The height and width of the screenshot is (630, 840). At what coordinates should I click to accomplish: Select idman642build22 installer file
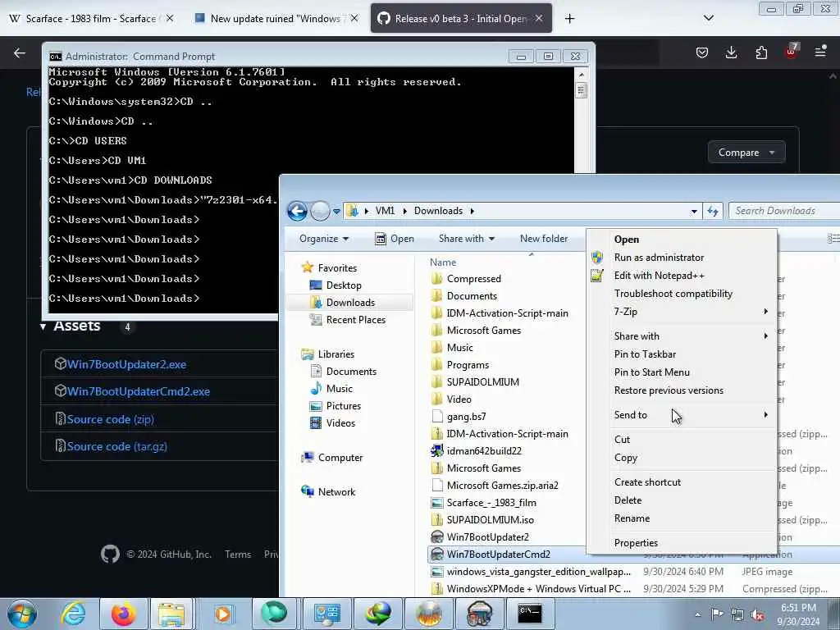tap(484, 451)
